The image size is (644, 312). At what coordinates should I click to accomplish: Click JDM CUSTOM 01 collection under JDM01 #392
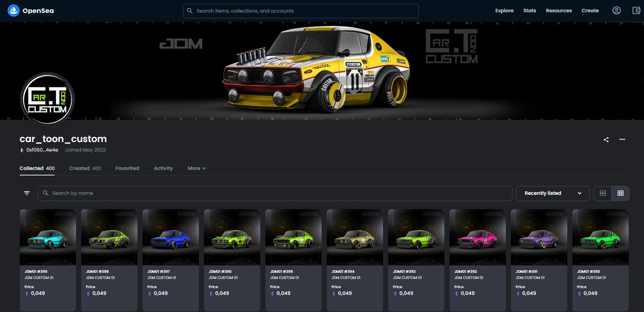click(x=469, y=278)
